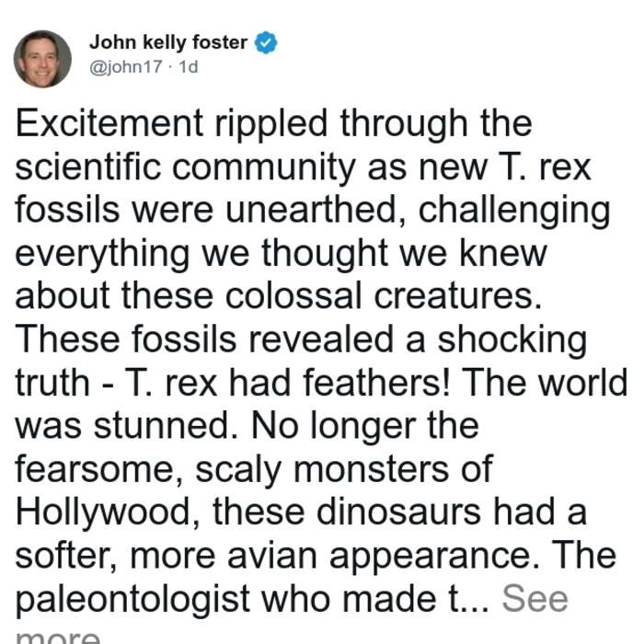644x644 pixels.
Task: Visit the @john17 handle
Action: pos(126,66)
